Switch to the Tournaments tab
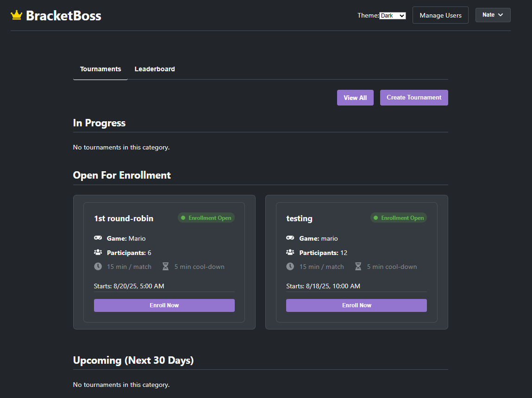This screenshot has width=532, height=398. pyautogui.click(x=100, y=69)
